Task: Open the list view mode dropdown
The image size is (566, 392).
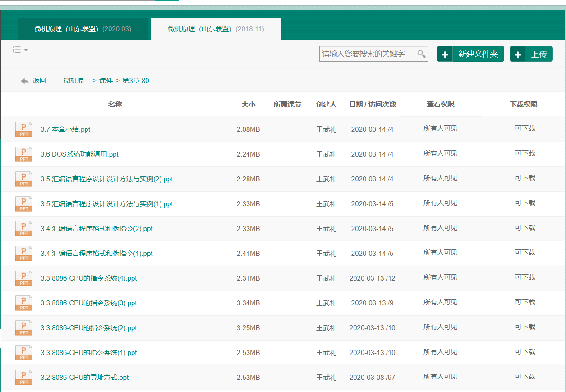Action: point(20,50)
